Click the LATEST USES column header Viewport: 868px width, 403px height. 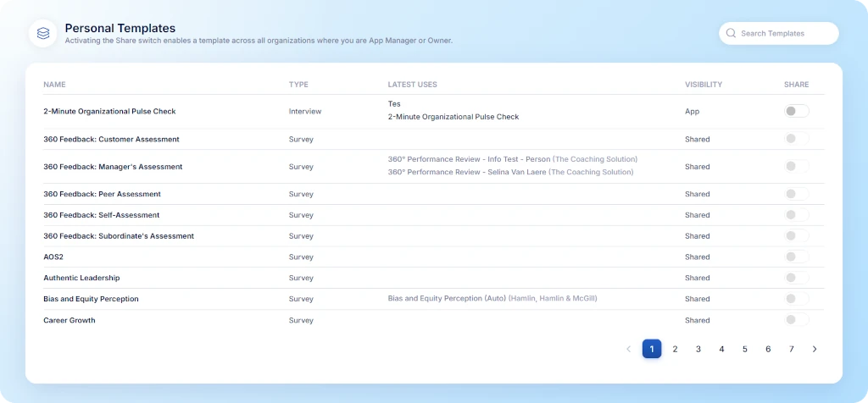(413, 85)
